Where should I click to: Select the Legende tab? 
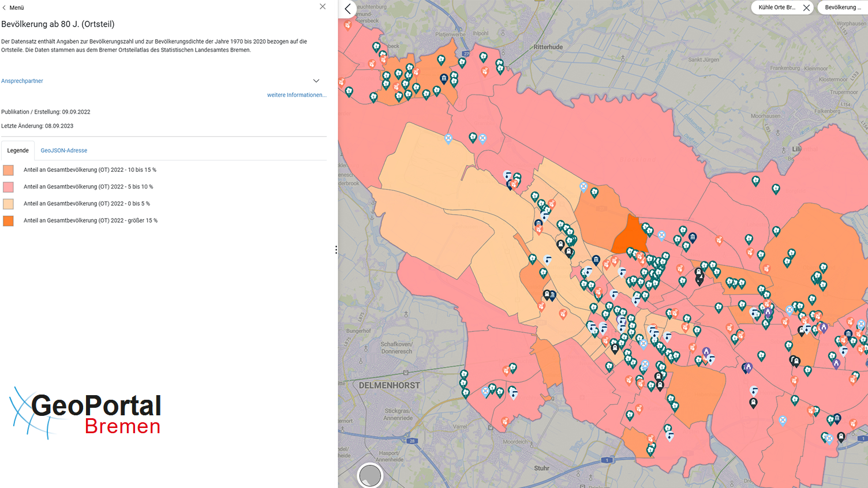coord(18,151)
